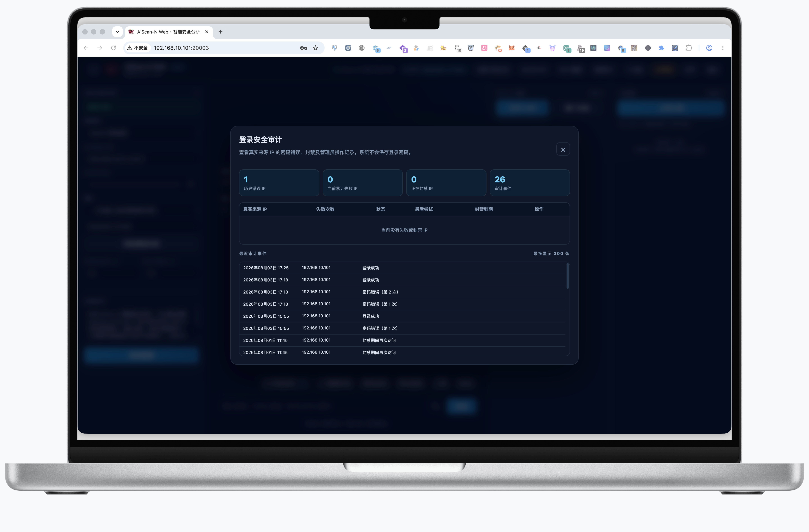809x532 pixels.
Task: Open the Chrome profile avatar
Action: click(x=709, y=48)
